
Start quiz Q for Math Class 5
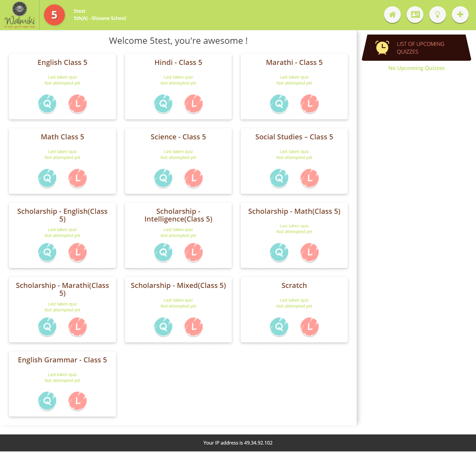pyautogui.click(x=47, y=178)
